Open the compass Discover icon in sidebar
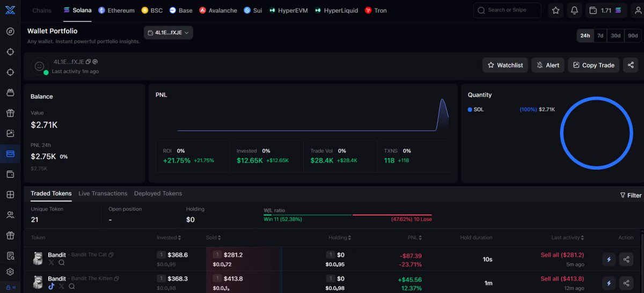The width and height of the screenshot is (644, 293). click(10, 31)
